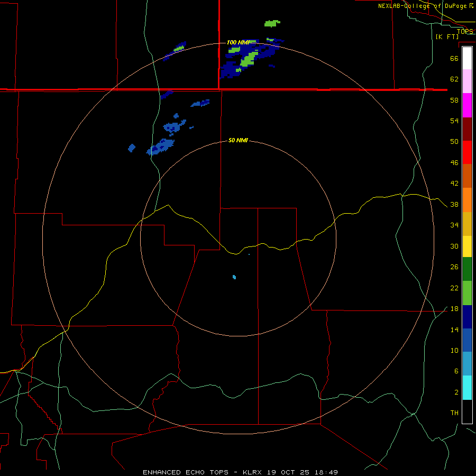Pick the light blue legend swatch
476x476 pixels.
click(x=467, y=364)
